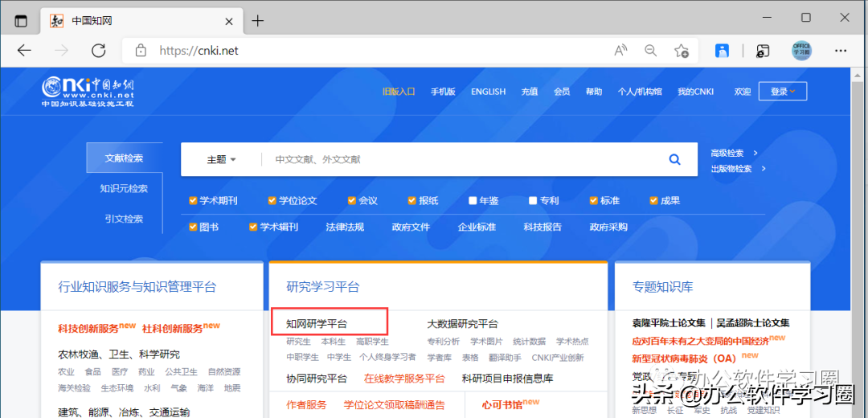Image resolution: width=868 pixels, height=418 pixels.
Task: Select the 引文检索 tab
Action: (x=124, y=219)
